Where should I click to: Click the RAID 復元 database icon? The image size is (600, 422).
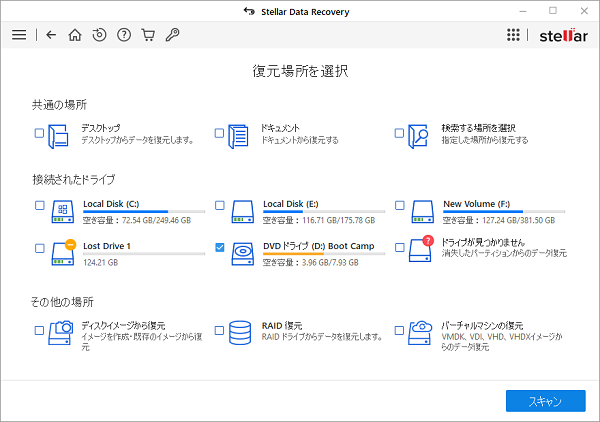coord(240,333)
